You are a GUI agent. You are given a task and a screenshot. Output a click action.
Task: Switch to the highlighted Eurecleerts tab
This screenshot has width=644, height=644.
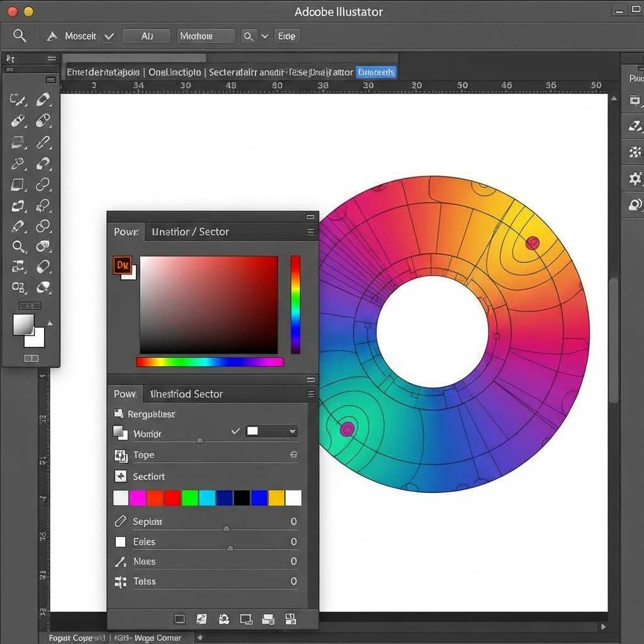pos(376,72)
